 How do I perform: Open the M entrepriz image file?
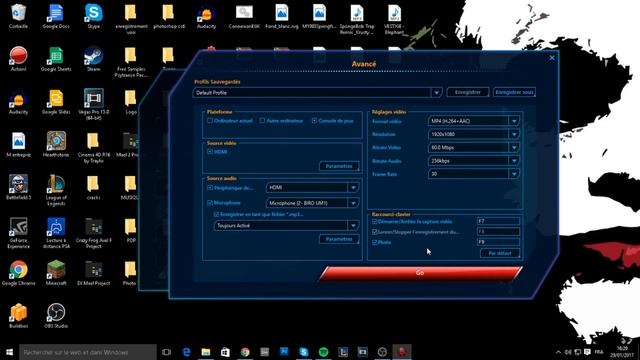coord(18,144)
